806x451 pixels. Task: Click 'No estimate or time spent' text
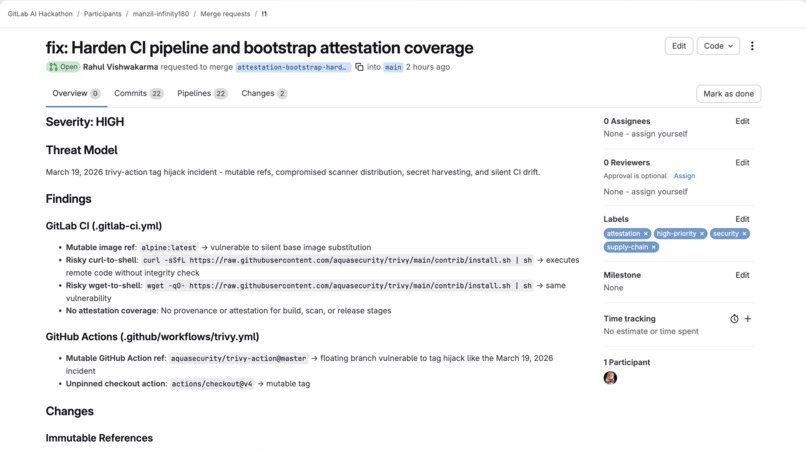(x=651, y=332)
